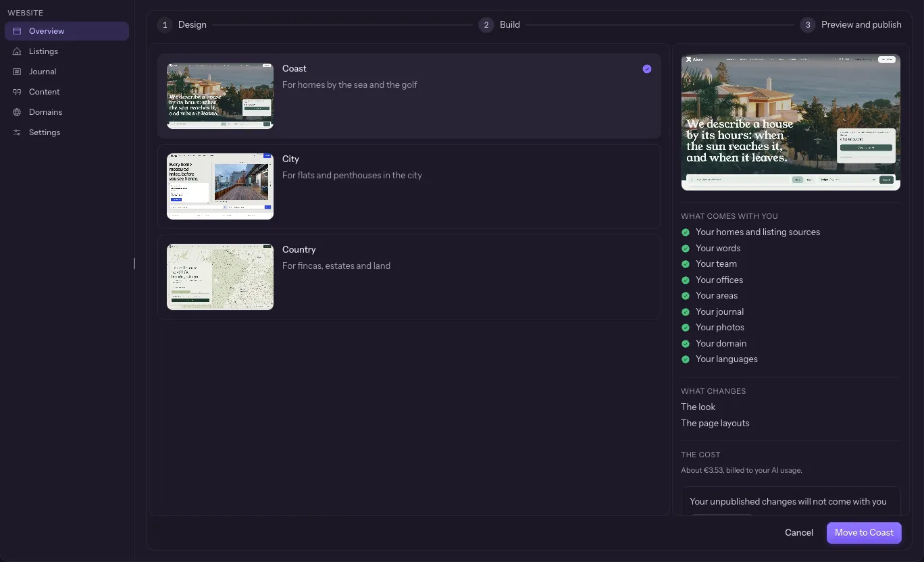Image resolution: width=924 pixels, height=562 pixels.
Task: Click the text The look
Action: click(698, 407)
